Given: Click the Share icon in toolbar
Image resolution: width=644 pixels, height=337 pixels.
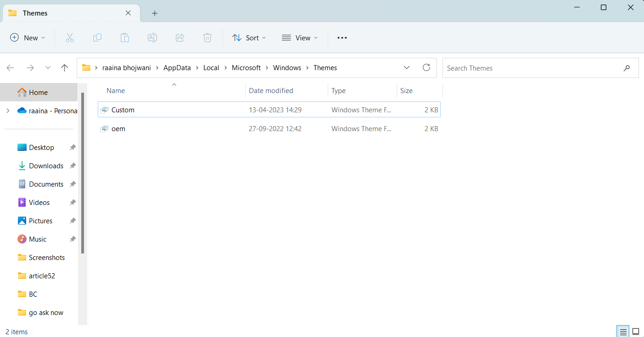Looking at the screenshot, I should (x=180, y=38).
